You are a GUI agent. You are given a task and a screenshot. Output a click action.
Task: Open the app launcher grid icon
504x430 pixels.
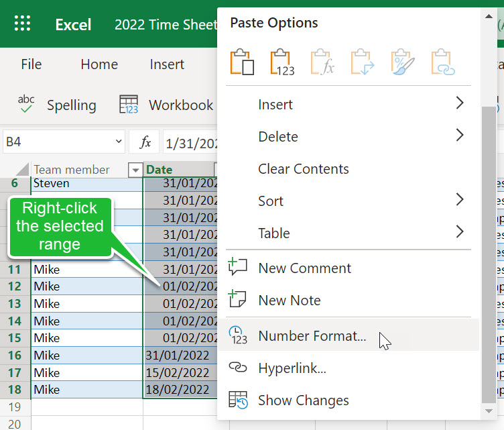click(x=23, y=23)
